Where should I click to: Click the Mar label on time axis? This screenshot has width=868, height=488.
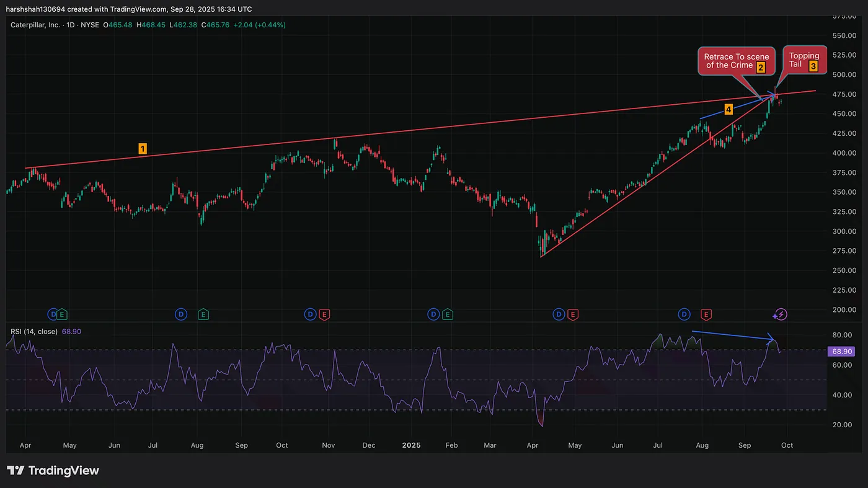coord(490,445)
